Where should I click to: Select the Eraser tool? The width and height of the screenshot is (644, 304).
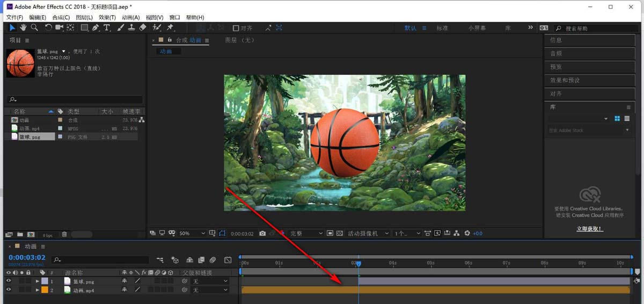click(143, 27)
